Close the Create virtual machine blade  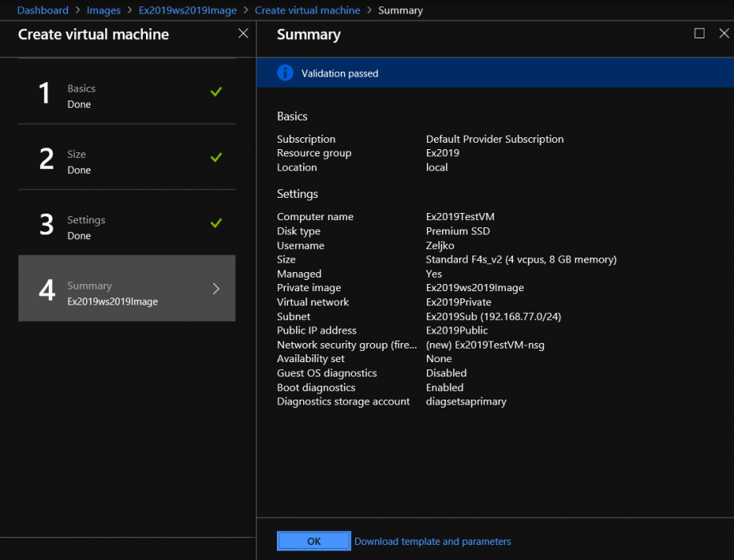tap(243, 34)
